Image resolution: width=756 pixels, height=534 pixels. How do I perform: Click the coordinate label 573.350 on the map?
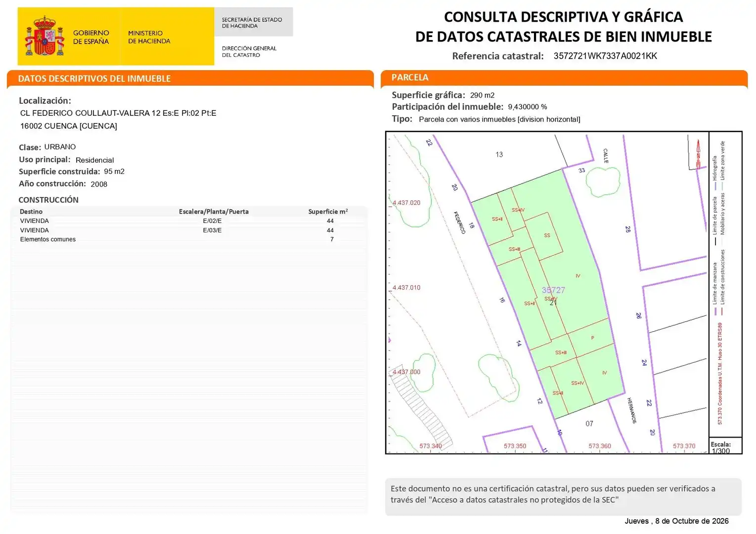click(x=515, y=446)
